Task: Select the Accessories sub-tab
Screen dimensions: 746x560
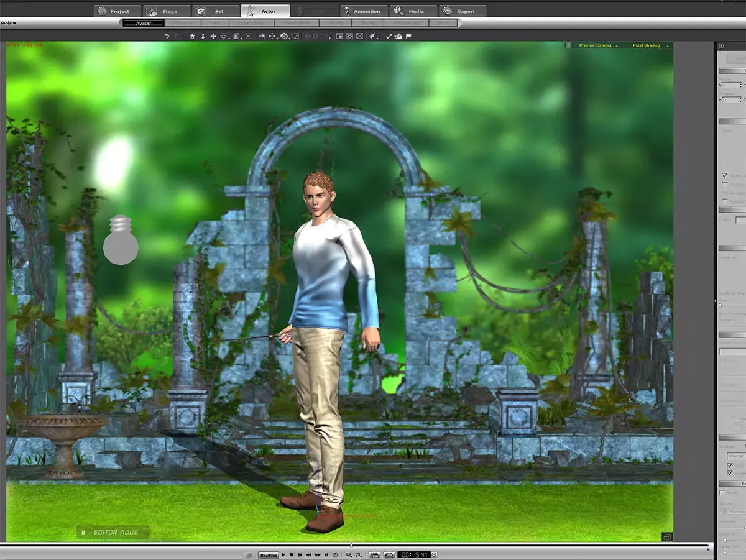Action: 406,23
